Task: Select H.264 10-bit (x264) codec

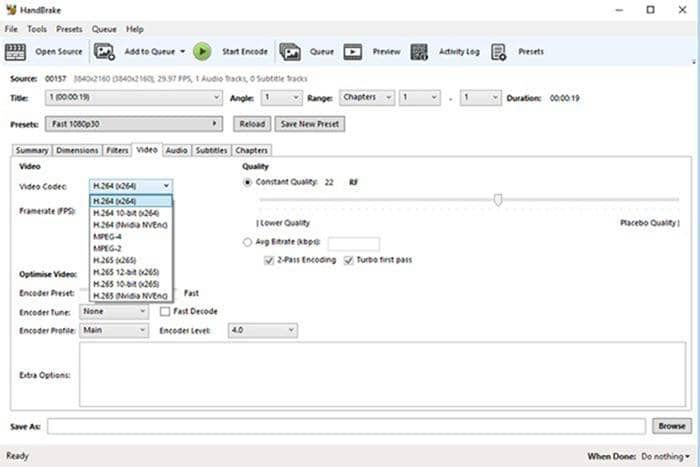Action: coord(131,213)
